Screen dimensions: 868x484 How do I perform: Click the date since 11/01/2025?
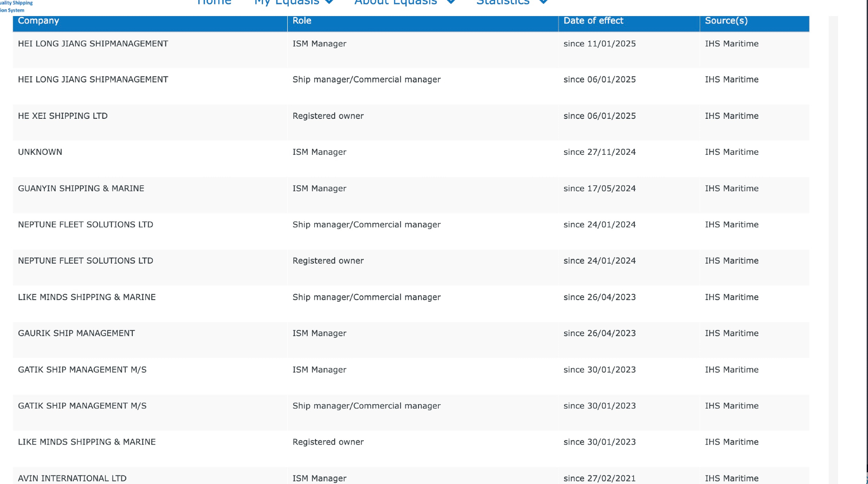tap(599, 44)
